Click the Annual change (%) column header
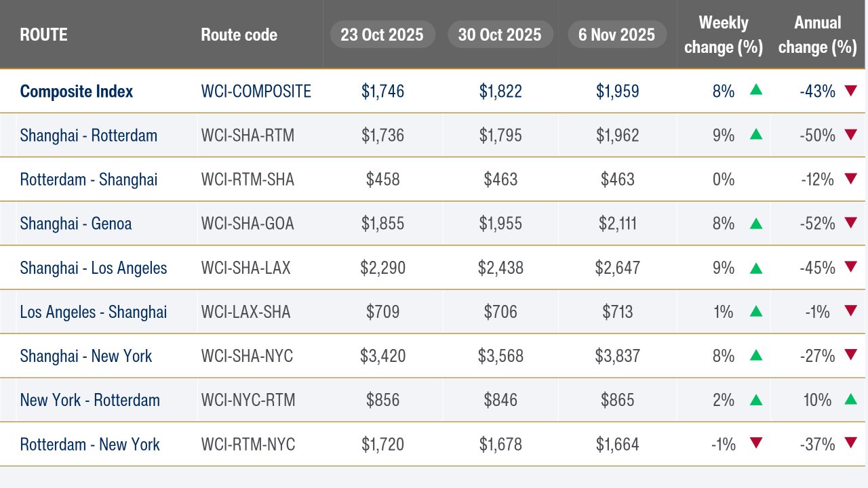 click(818, 35)
